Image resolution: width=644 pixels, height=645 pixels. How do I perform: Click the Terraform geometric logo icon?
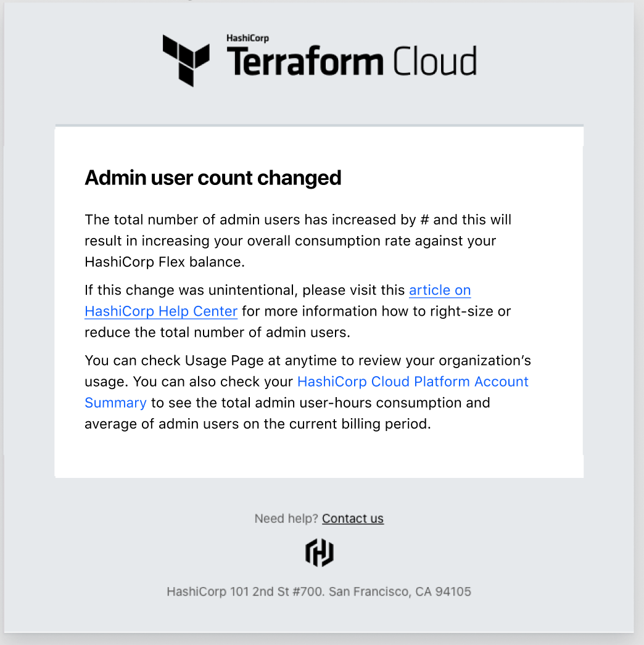pos(186,60)
